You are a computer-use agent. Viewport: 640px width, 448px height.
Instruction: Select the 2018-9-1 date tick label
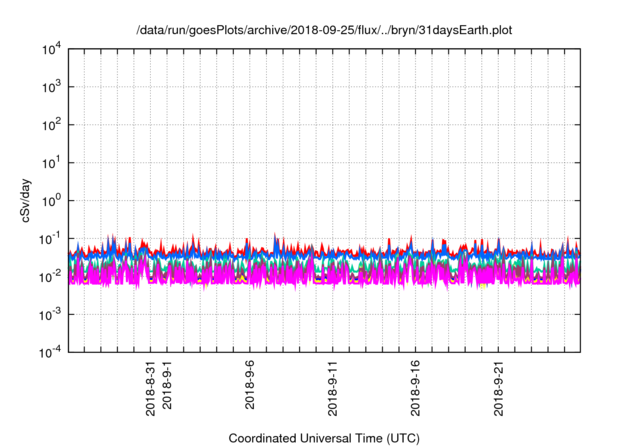[x=167, y=384]
